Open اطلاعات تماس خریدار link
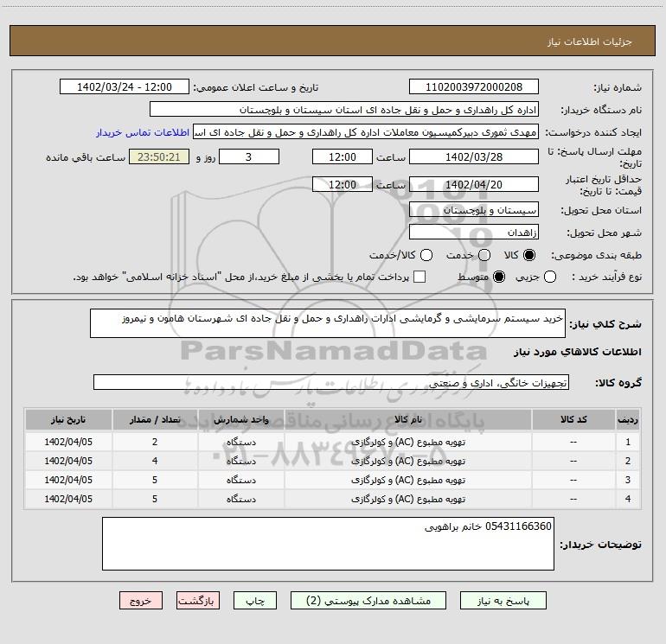Screen dimensions: 666x644 coord(143,132)
